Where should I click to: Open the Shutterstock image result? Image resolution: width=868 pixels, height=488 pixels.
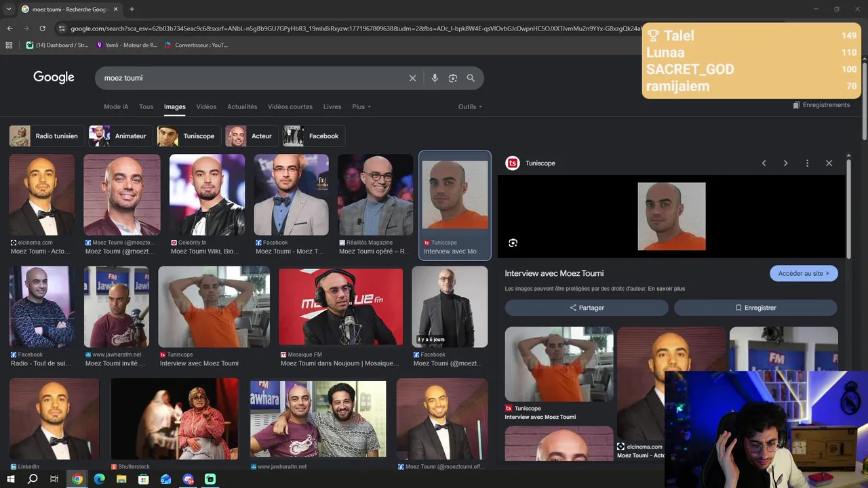(x=174, y=419)
